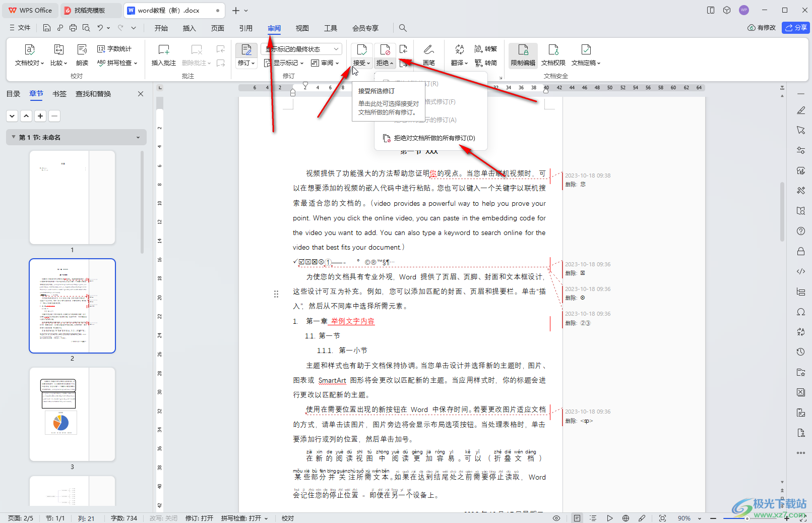Click the 修订 track changes icon
Image resolution: width=812 pixels, height=523 pixels.
[x=246, y=50]
